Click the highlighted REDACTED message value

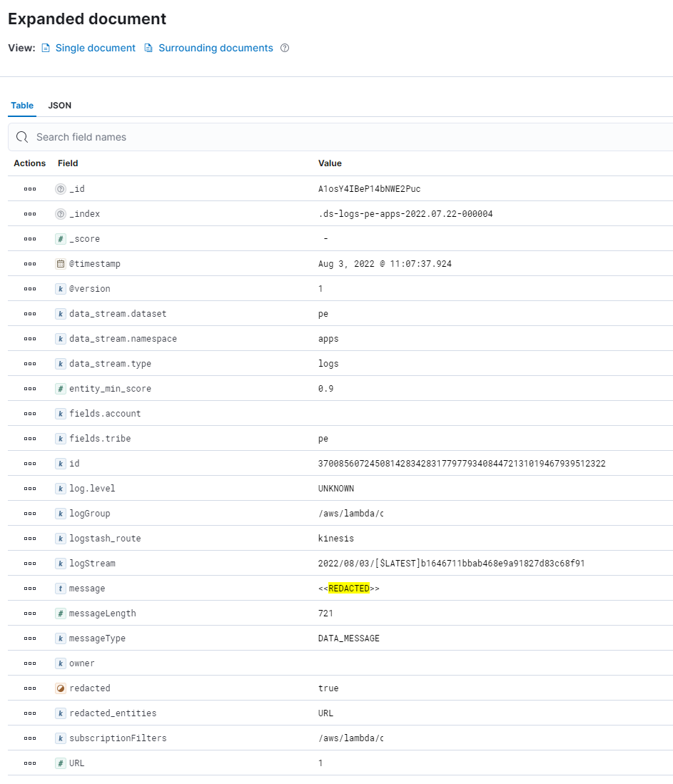pos(349,588)
